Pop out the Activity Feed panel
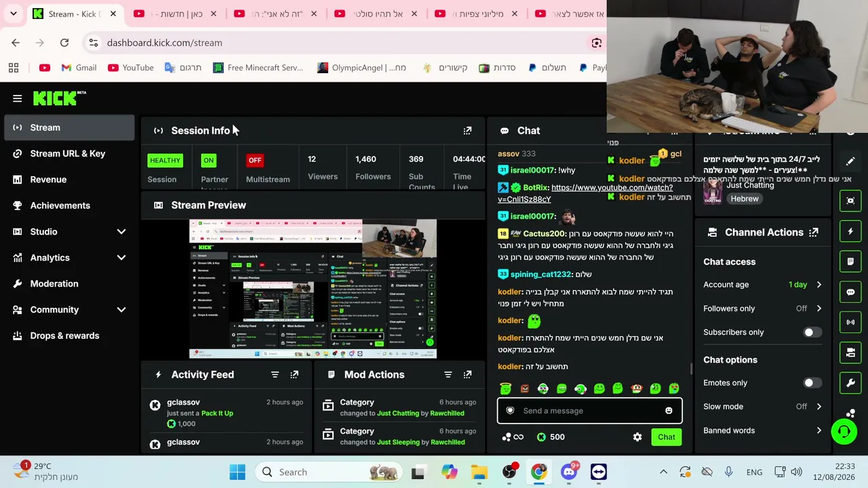 (x=294, y=375)
